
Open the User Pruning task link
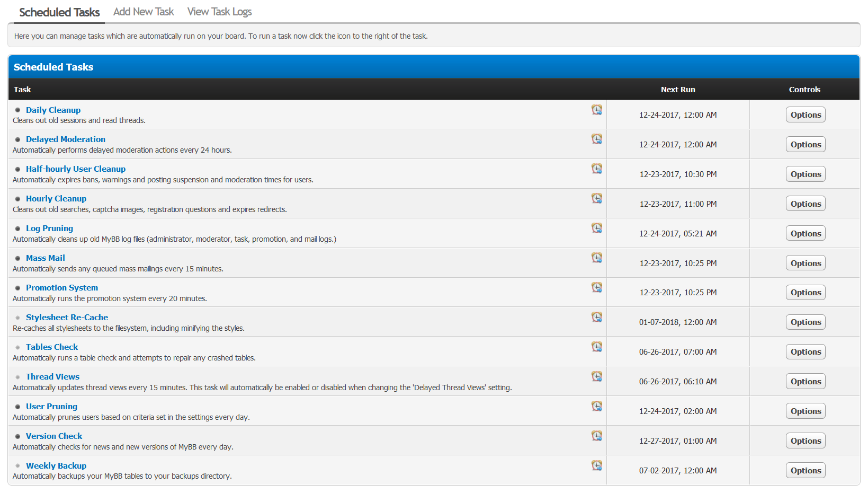51,407
